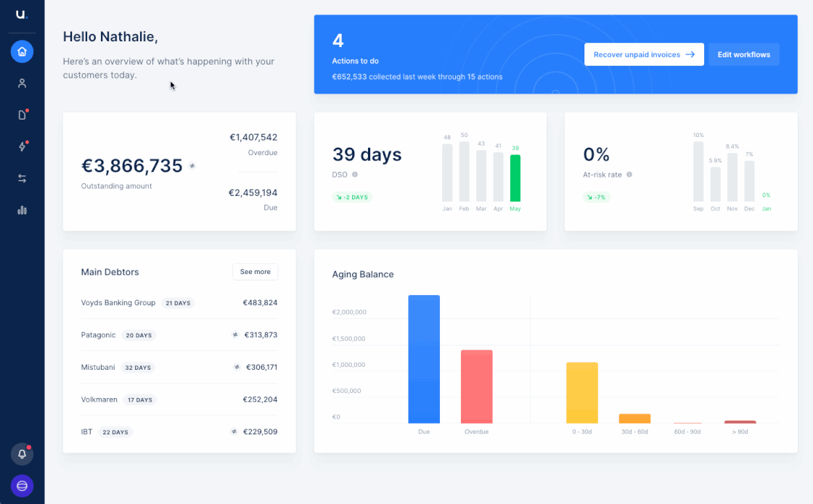This screenshot has width=813, height=504.
Task: Click the info icon next to DSO
Action: (x=355, y=175)
